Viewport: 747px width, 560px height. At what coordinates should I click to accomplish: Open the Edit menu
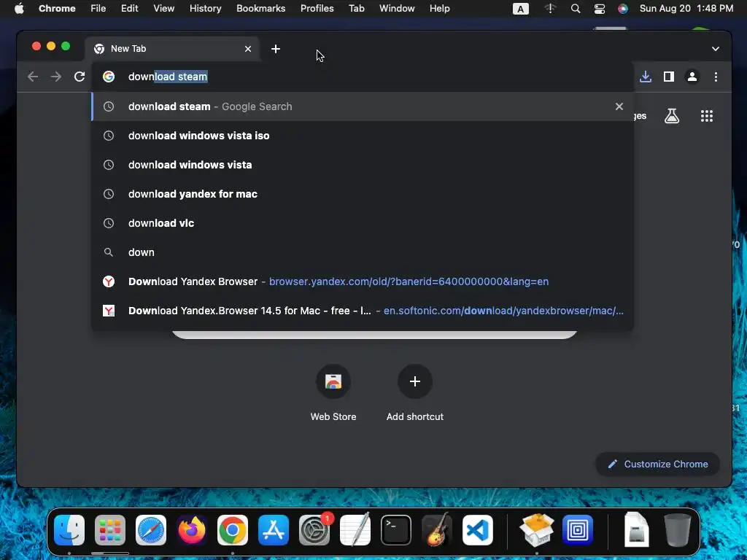[129, 9]
